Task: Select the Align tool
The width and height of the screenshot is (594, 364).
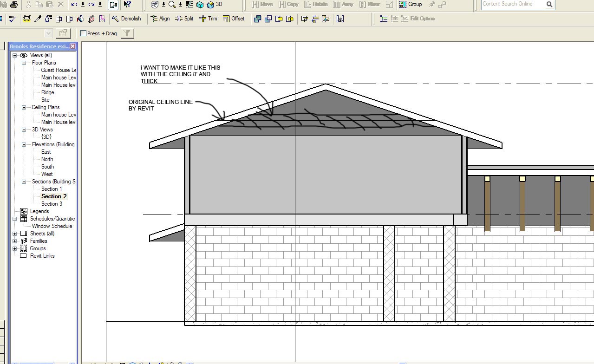Action: point(160,19)
